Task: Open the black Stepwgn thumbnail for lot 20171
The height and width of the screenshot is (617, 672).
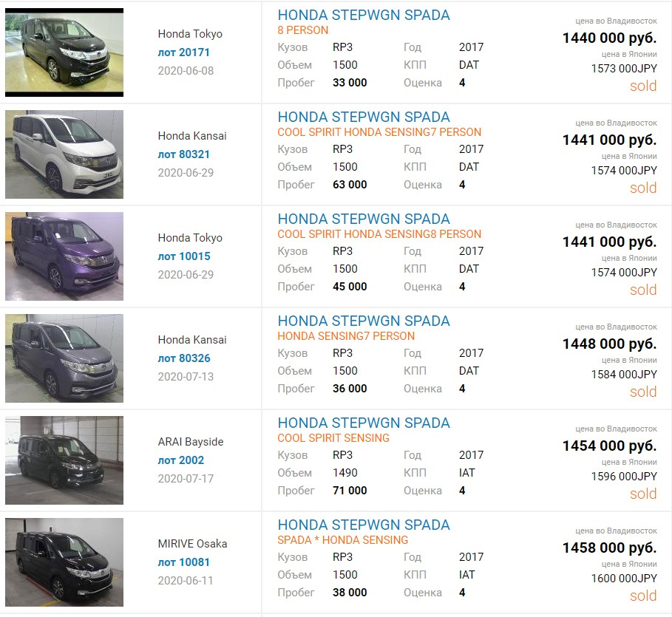Action: pyautogui.click(x=64, y=52)
